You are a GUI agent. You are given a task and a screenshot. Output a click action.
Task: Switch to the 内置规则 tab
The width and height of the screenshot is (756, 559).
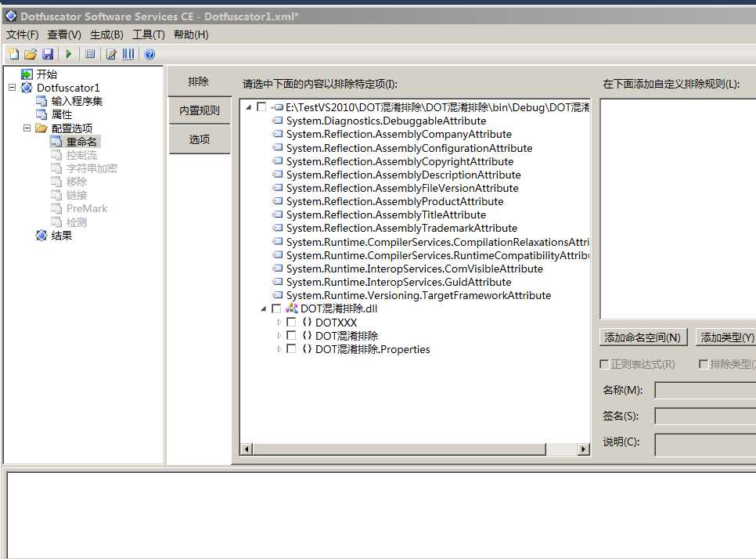click(199, 110)
